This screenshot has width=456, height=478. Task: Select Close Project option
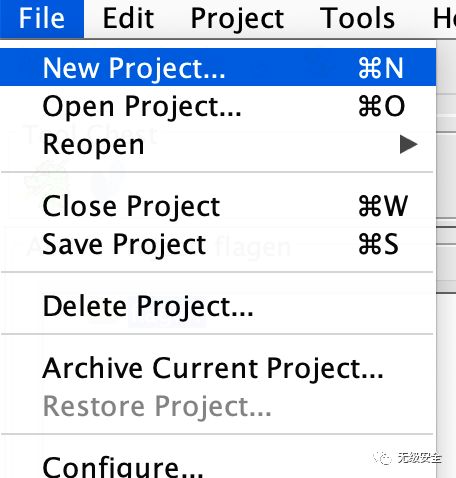pyautogui.click(x=218, y=206)
